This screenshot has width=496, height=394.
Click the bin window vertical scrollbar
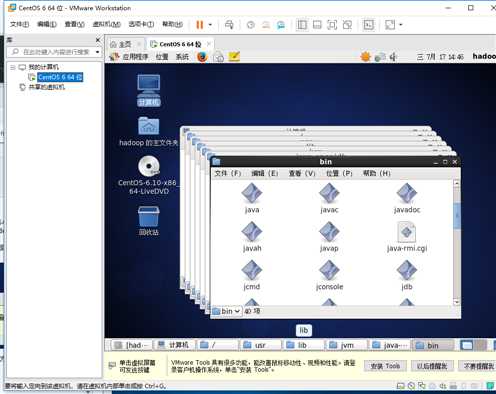pyautogui.click(x=457, y=243)
